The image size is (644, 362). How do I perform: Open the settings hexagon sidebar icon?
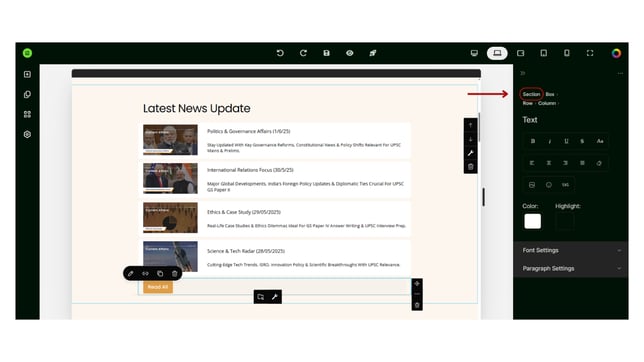click(x=28, y=134)
